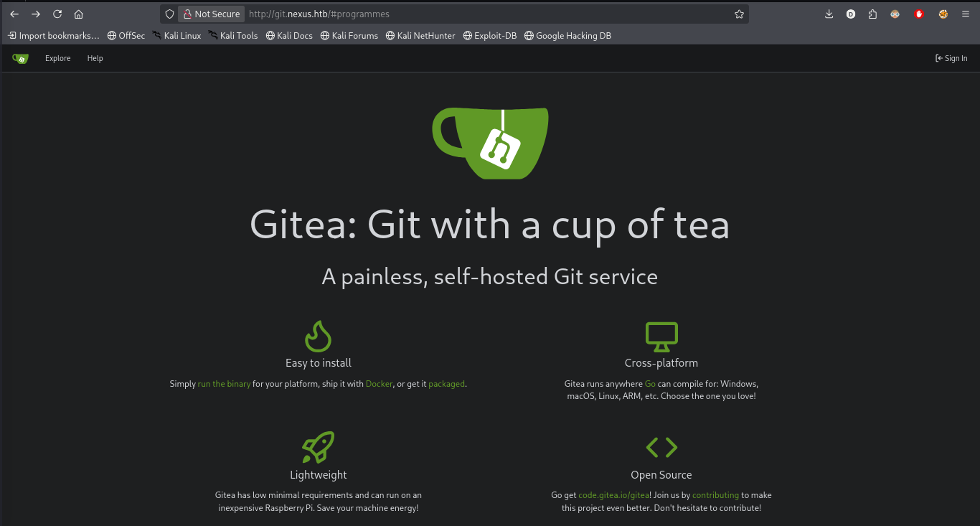Viewport: 980px width, 526px height.
Task: Open the OffSec bookmark
Action: click(126, 35)
